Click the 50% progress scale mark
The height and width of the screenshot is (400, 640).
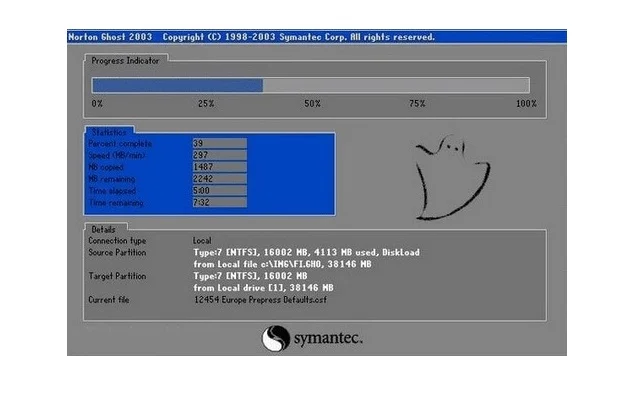coord(312,104)
